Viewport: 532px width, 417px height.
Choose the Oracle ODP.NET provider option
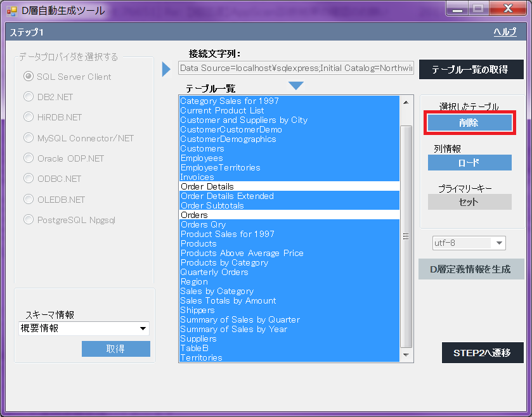(29, 158)
